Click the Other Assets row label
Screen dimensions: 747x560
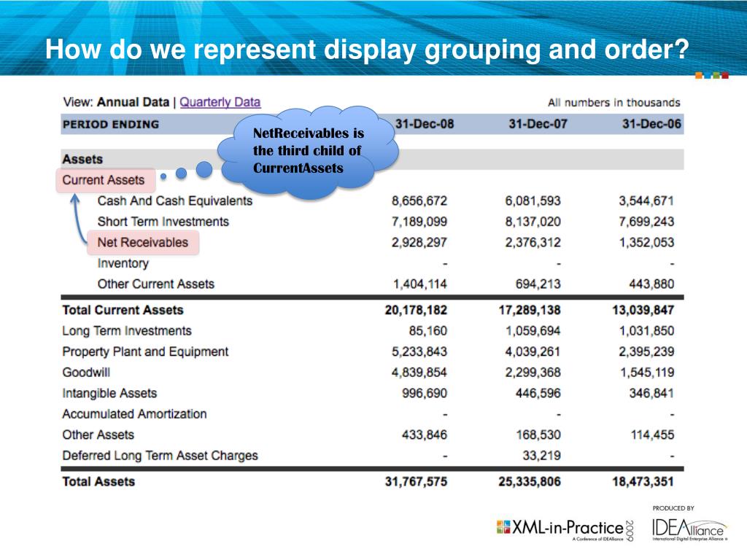click(98, 435)
